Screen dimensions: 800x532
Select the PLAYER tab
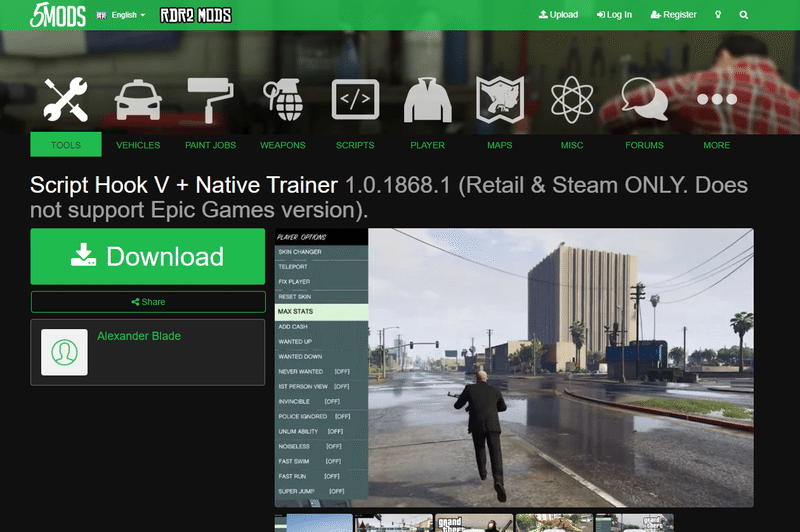[x=428, y=145]
